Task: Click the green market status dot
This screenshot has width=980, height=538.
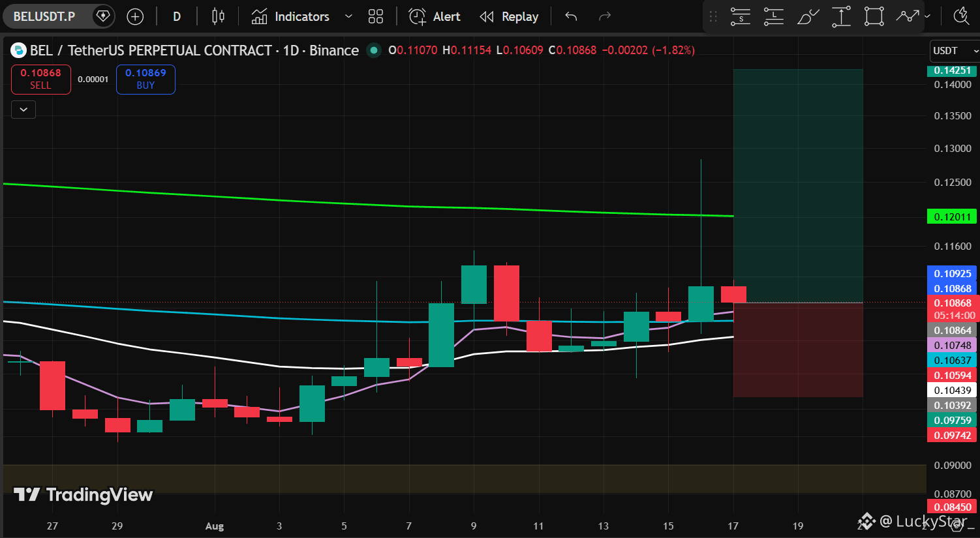Action: pos(374,50)
